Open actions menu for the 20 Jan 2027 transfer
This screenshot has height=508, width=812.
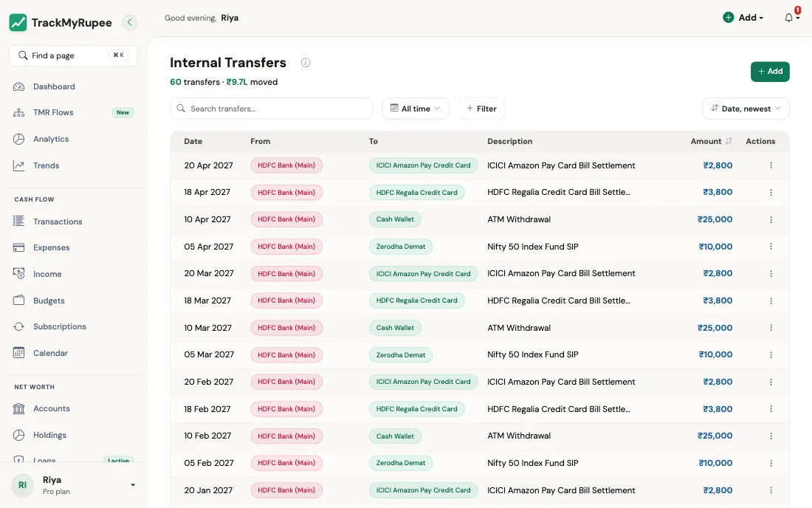click(x=771, y=490)
